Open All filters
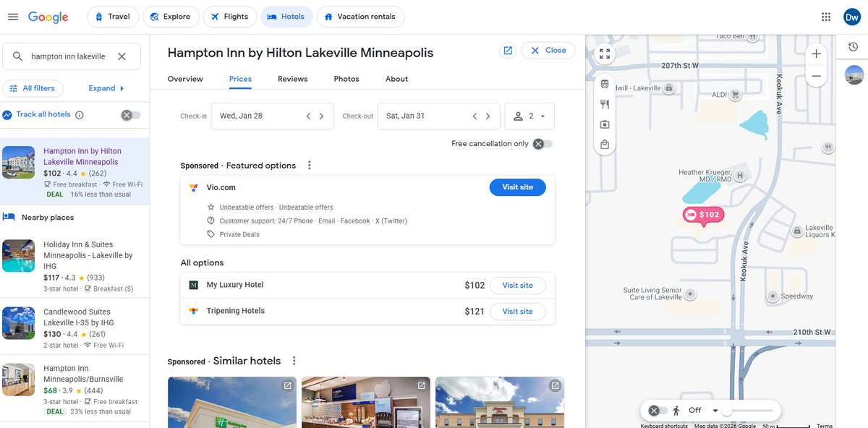Screen dimensions: 868x428 click(x=33, y=88)
